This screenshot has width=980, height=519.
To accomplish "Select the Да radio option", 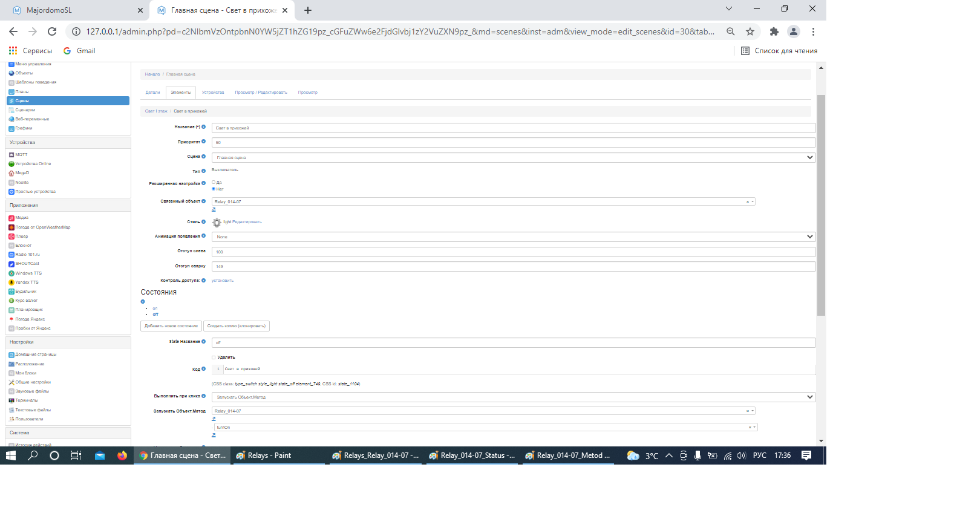I will (x=214, y=182).
